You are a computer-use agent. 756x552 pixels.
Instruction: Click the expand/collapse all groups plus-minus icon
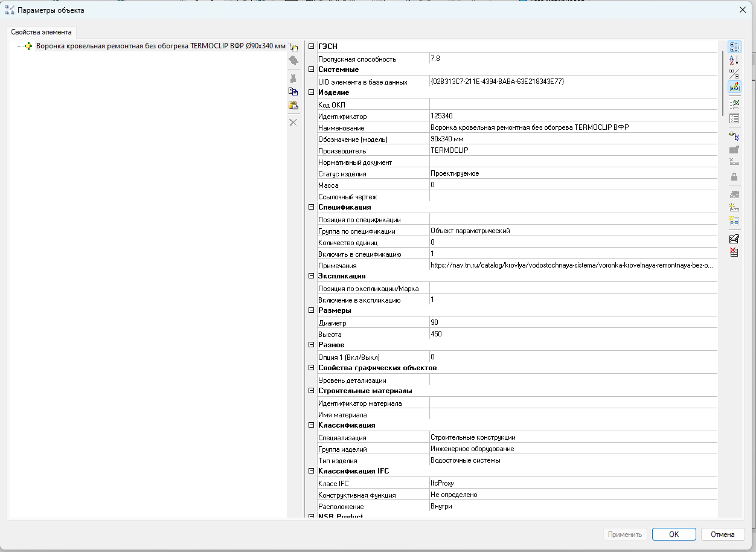click(x=734, y=73)
